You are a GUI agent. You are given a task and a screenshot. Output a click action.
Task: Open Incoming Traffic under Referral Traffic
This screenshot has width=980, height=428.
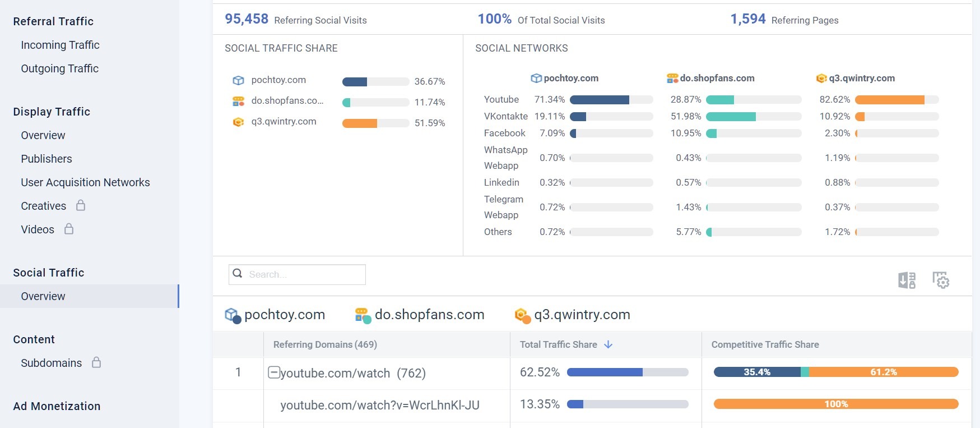(x=60, y=45)
